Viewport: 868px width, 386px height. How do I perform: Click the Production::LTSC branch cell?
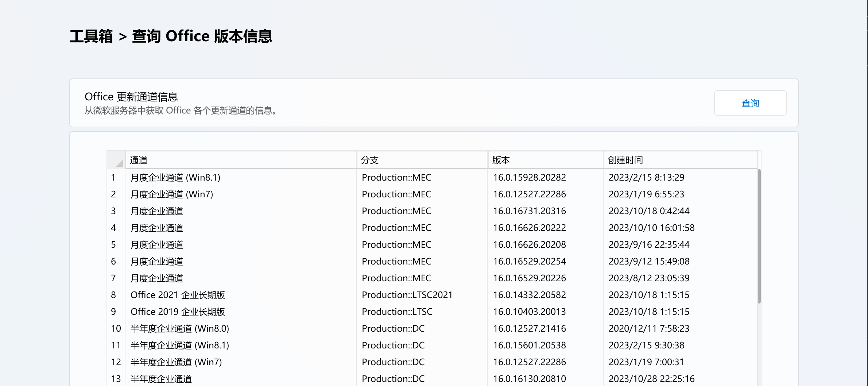(x=422, y=312)
